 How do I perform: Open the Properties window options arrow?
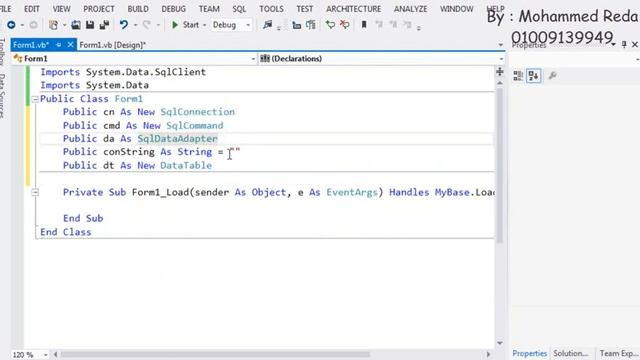pos(614,44)
